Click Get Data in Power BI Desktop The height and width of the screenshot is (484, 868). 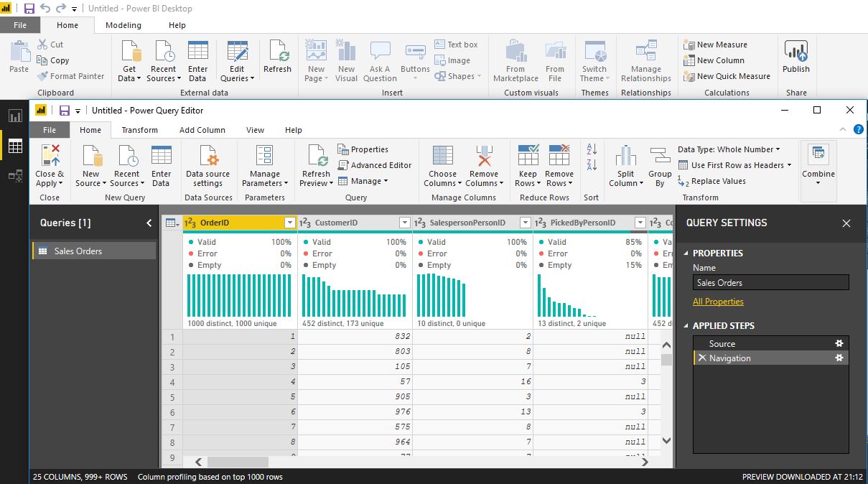click(x=130, y=61)
